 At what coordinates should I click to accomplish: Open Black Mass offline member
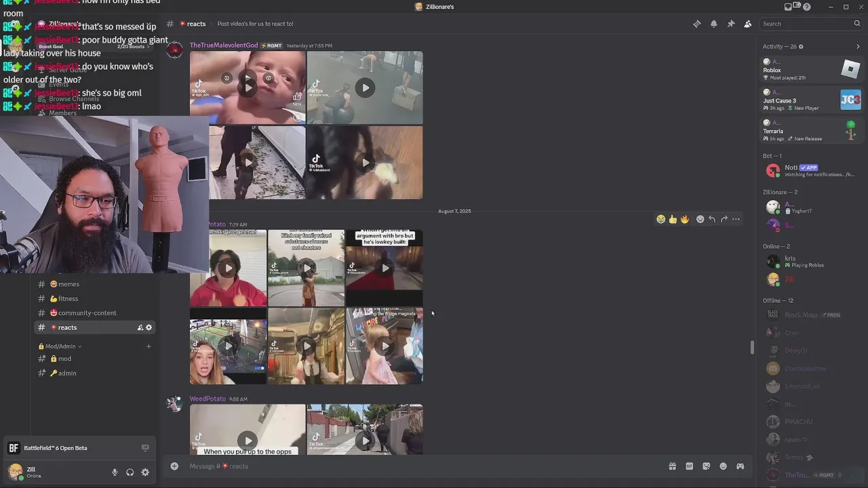tap(812, 315)
